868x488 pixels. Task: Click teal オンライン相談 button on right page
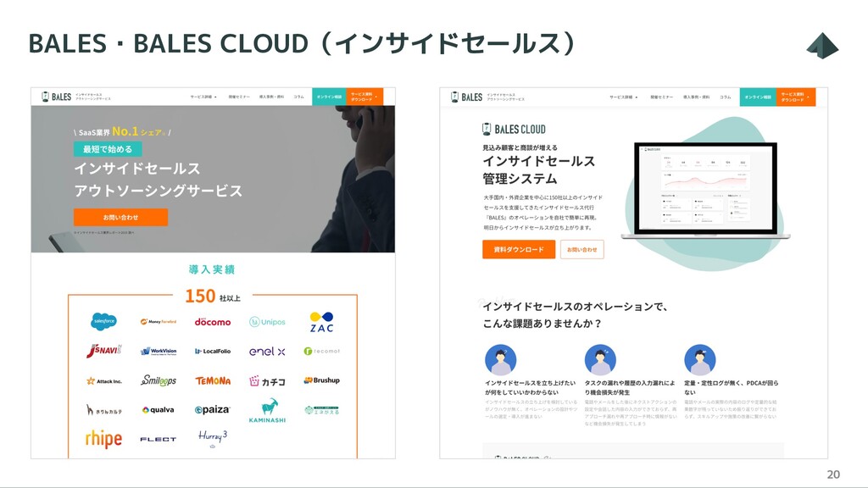pos(758,97)
